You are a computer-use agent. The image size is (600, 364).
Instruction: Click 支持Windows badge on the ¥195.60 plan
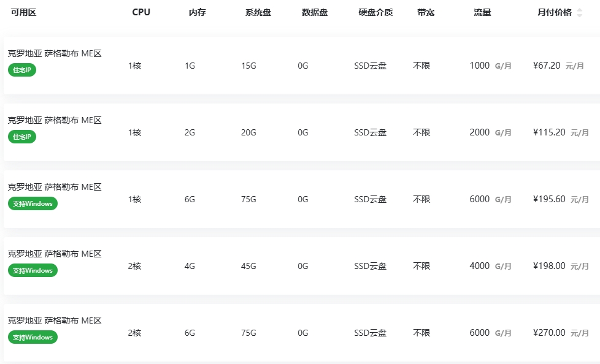(33, 203)
